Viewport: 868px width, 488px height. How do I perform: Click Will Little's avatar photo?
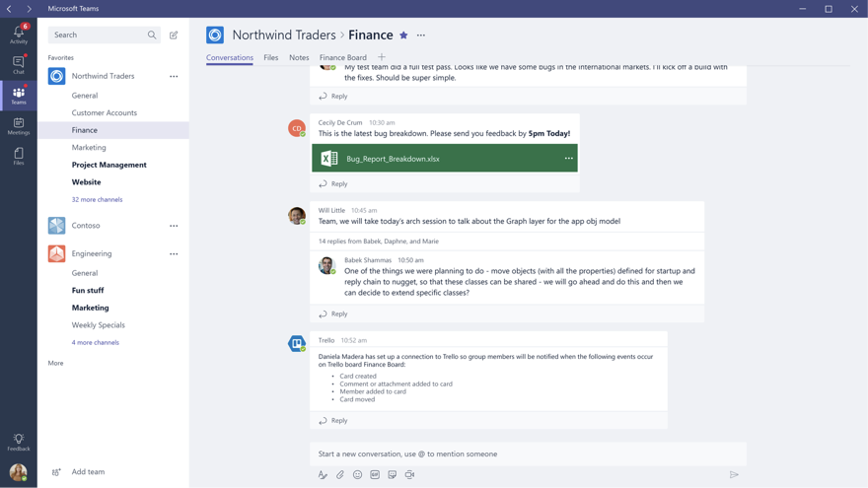(x=297, y=216)
